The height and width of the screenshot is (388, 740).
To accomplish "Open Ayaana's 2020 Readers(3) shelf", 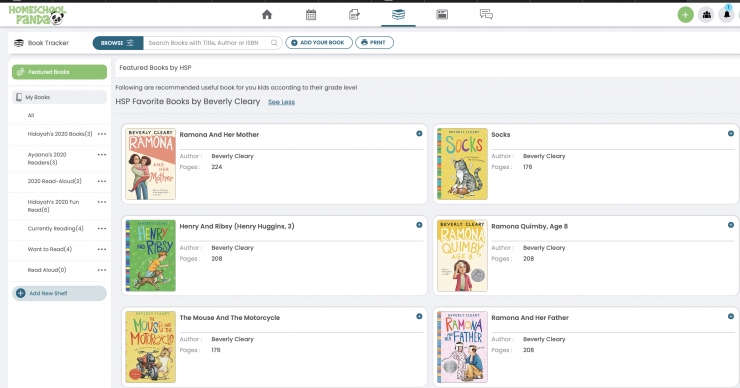I will pos(47,159).
